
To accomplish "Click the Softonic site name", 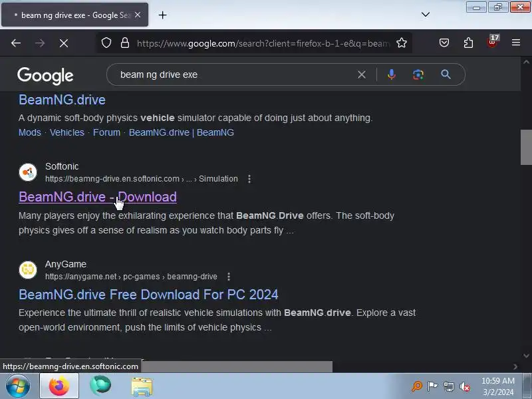I will coord(62,166).
